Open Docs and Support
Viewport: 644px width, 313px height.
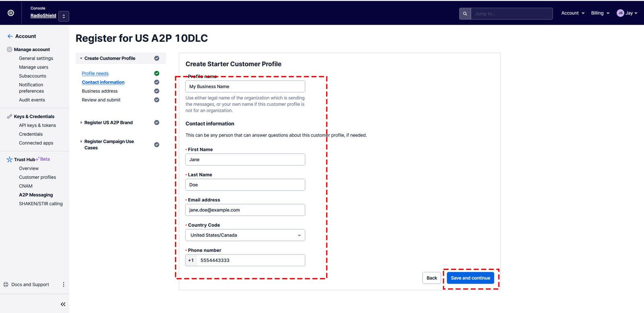pyautogui.click(x=30, y=284)
